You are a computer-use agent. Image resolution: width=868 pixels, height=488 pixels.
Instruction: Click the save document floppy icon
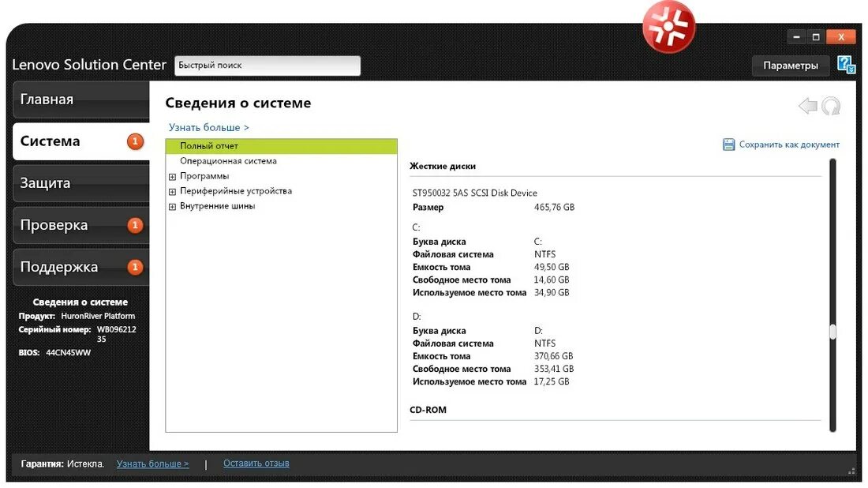[728, 145]
